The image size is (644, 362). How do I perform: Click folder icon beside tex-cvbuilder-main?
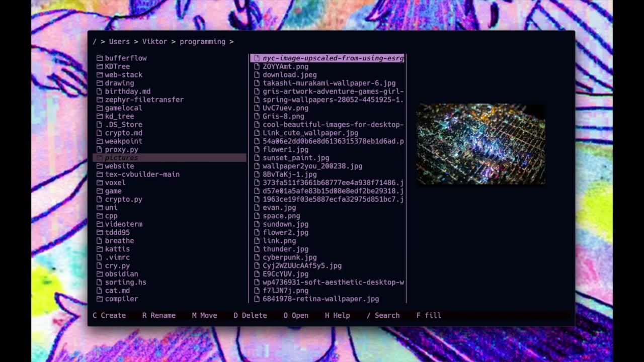pyautogui.click(x=100, y=174)
